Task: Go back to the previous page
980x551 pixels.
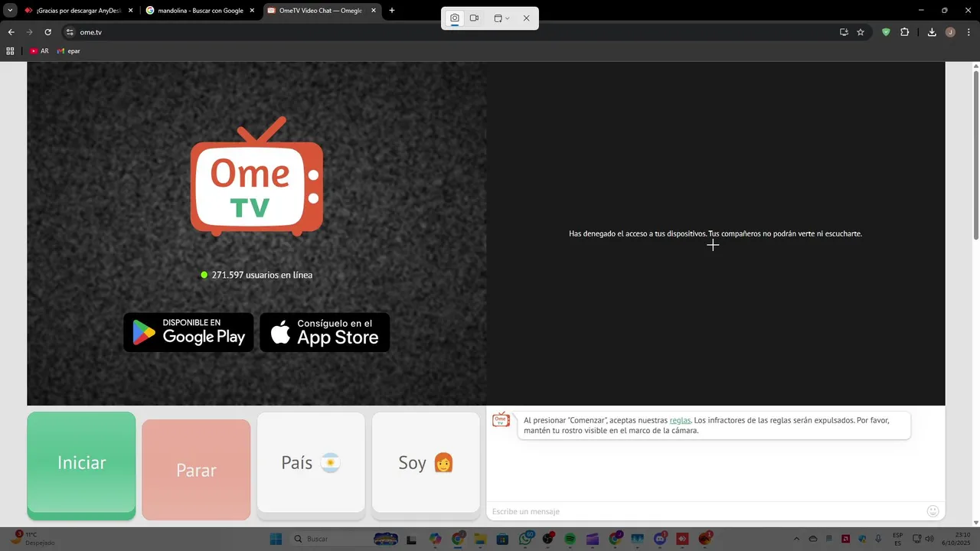Action: (11, 32)
